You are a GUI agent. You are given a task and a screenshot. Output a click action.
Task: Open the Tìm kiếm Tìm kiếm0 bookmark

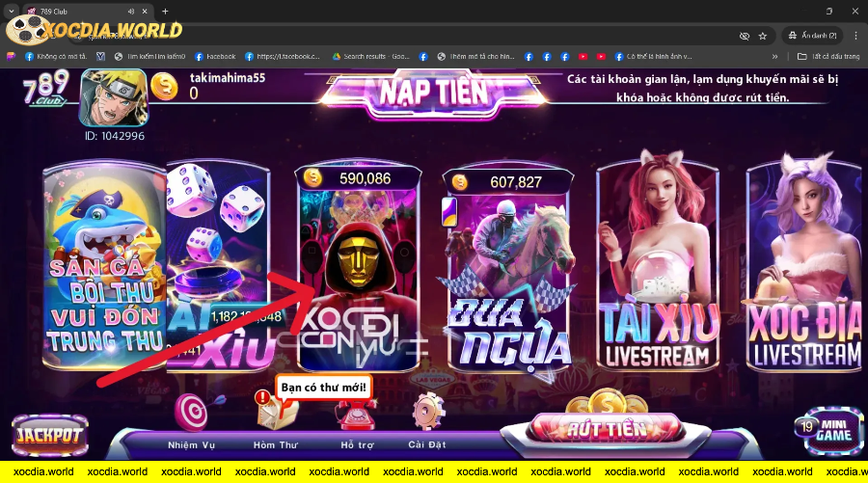coord(149,56)
